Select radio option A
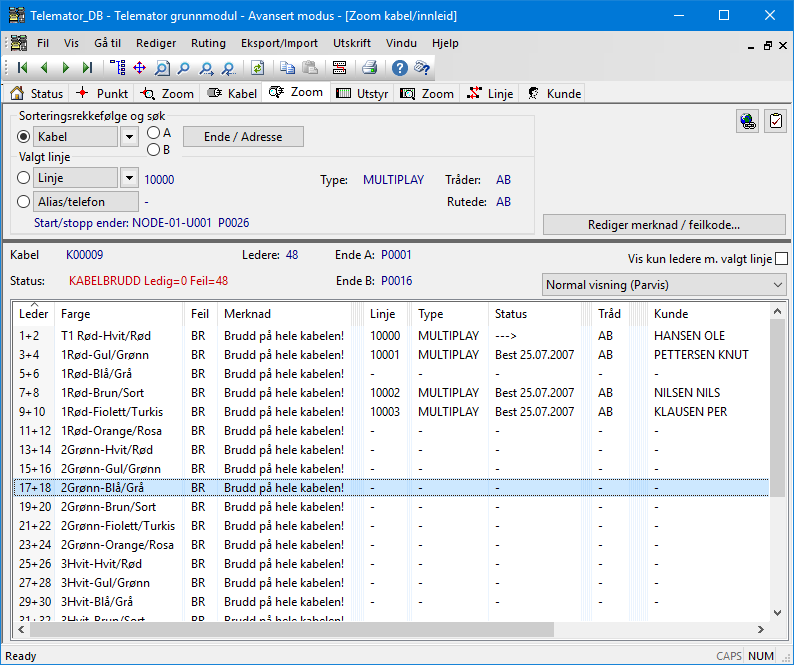Viewport: 794px width, 665px height. pos(153,133)
